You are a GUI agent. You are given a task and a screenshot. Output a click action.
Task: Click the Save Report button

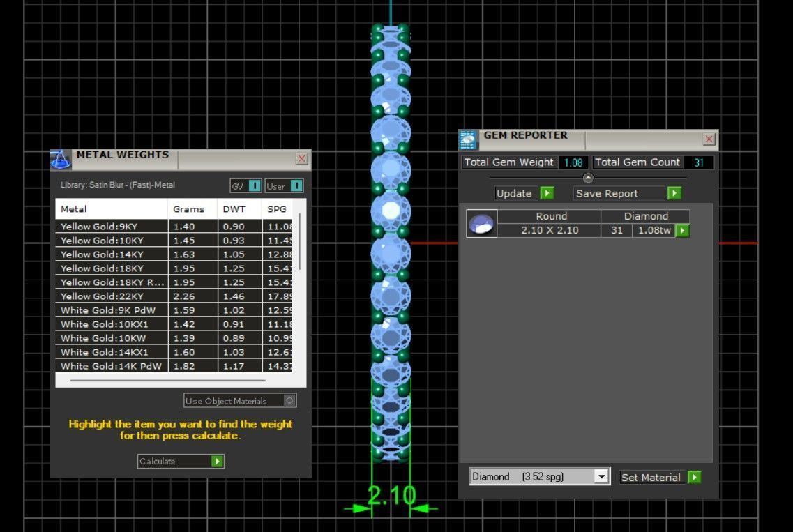[x=628, y=193]
